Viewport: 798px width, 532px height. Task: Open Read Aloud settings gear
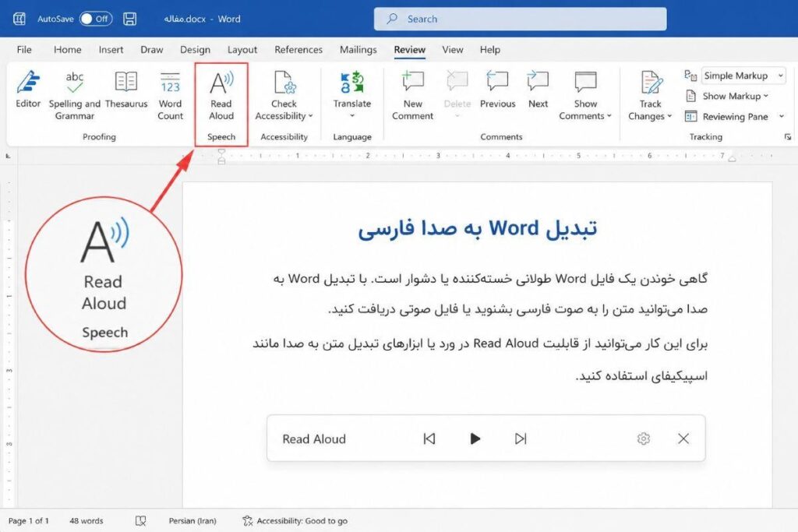click(x=643, y=439)
